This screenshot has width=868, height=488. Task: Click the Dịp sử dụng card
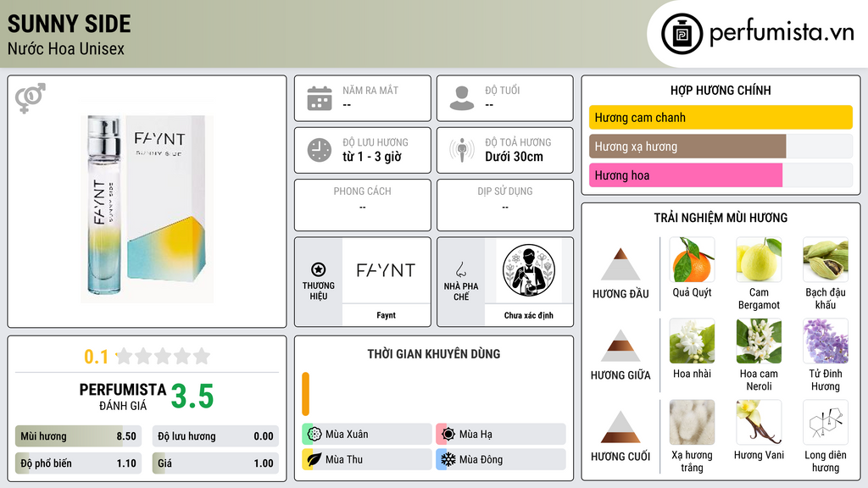click(x=505, y=205)
